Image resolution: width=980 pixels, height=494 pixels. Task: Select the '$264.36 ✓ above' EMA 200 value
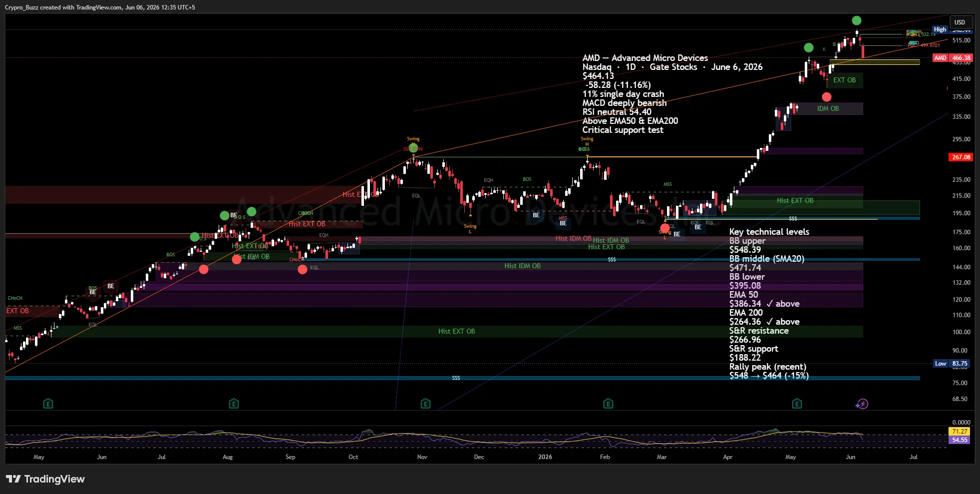coord(764,322)
